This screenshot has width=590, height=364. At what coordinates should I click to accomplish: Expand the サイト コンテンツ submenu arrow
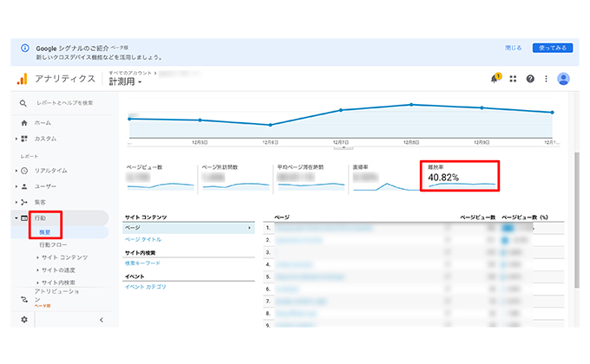[x=37, y=257]
